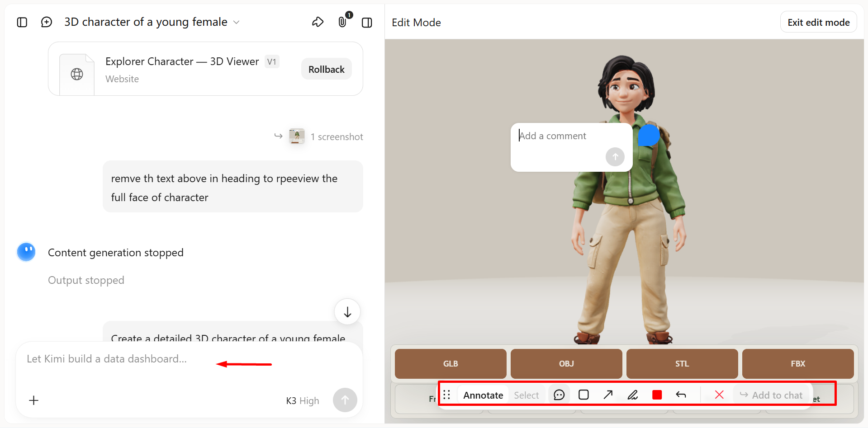Click the Rollback button
Viewport: 868px width, 428px height.
pyautogui.click(x=326, y=69)
